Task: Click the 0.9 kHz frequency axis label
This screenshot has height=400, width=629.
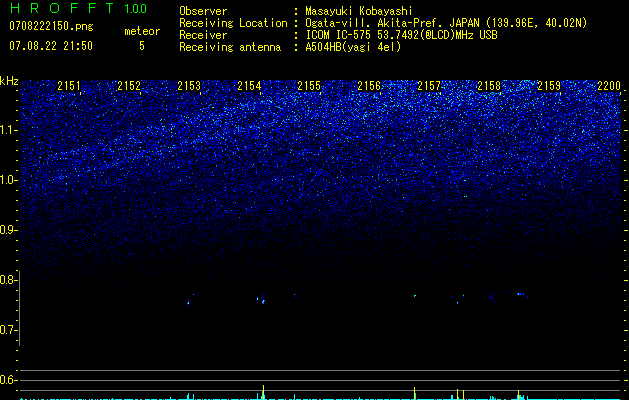Action: pos(8,230)
